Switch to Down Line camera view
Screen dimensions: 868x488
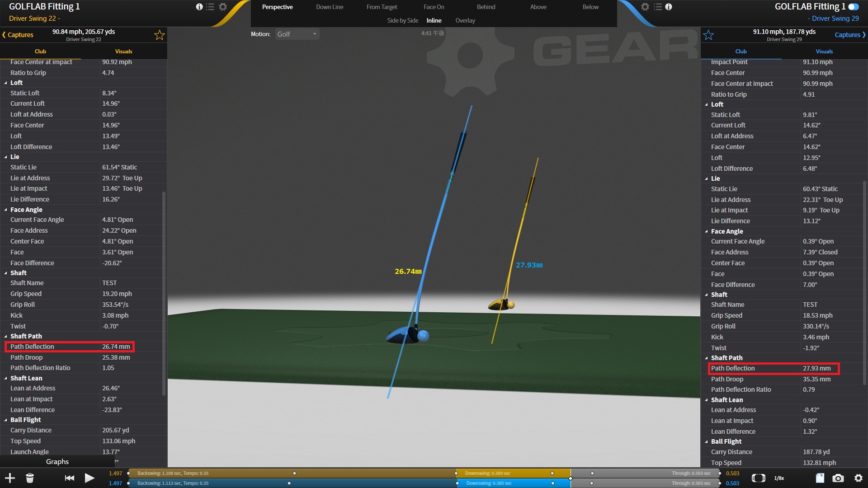pos(330,7)
